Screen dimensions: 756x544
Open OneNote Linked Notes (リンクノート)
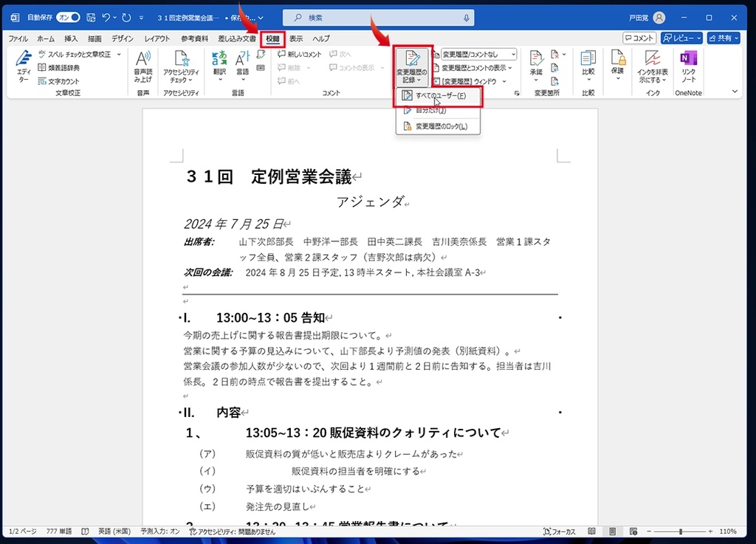(689, 66)
